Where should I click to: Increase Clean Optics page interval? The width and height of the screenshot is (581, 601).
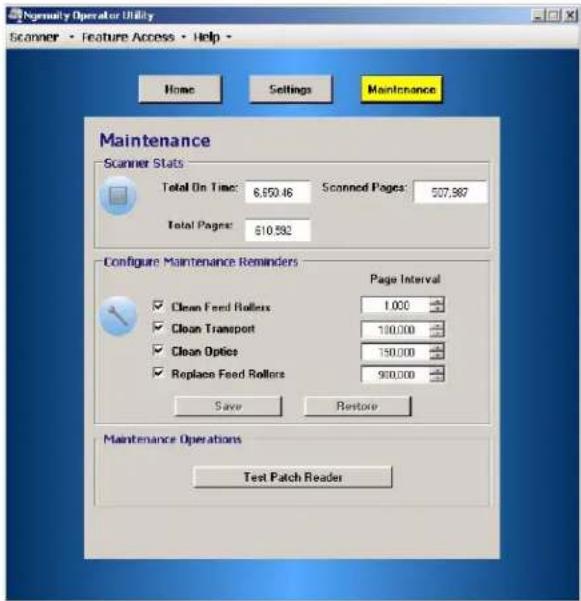point(437,348)
